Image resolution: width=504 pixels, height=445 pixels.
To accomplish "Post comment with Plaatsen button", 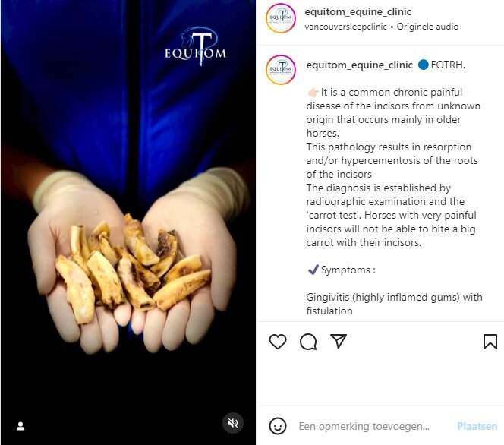I will 477,426.
